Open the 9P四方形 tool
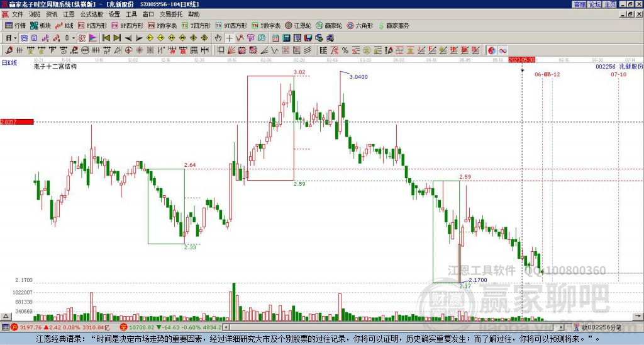The image size is (644, 345). (127, 25)
